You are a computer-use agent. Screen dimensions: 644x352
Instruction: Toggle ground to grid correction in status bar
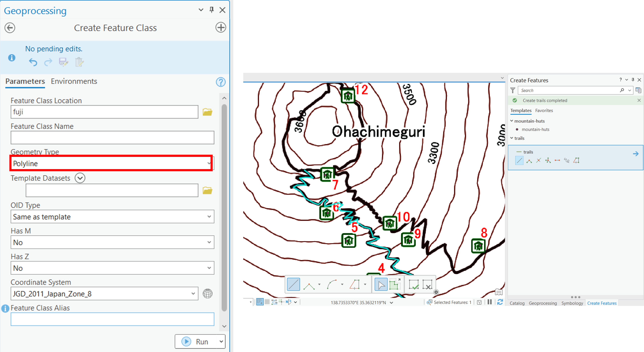click(x=289, y=302)
